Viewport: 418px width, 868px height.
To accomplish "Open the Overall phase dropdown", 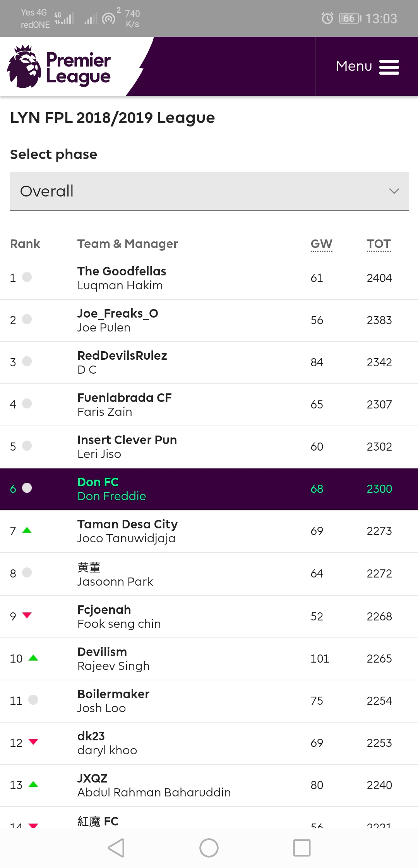I will (209, 191).
